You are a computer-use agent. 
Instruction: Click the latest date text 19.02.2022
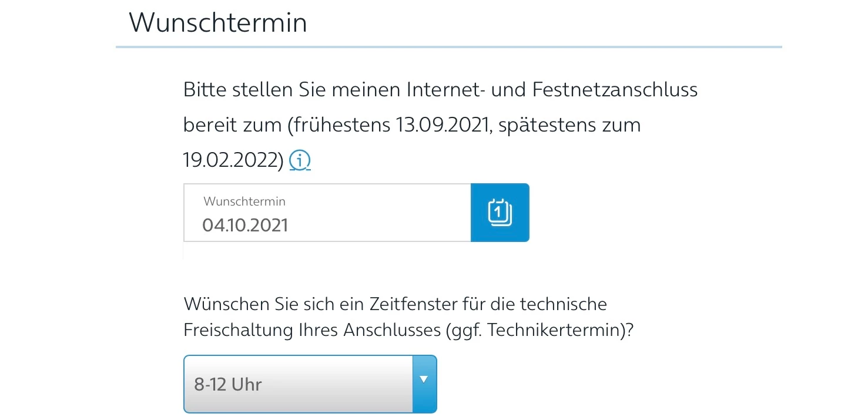[x=233, y=160]
